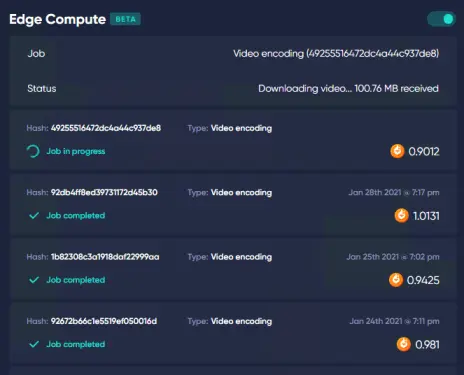The width and height of the screenshot is (464, 375).
Task: Click the reward value 0.9425
Action: click(423, 280)
